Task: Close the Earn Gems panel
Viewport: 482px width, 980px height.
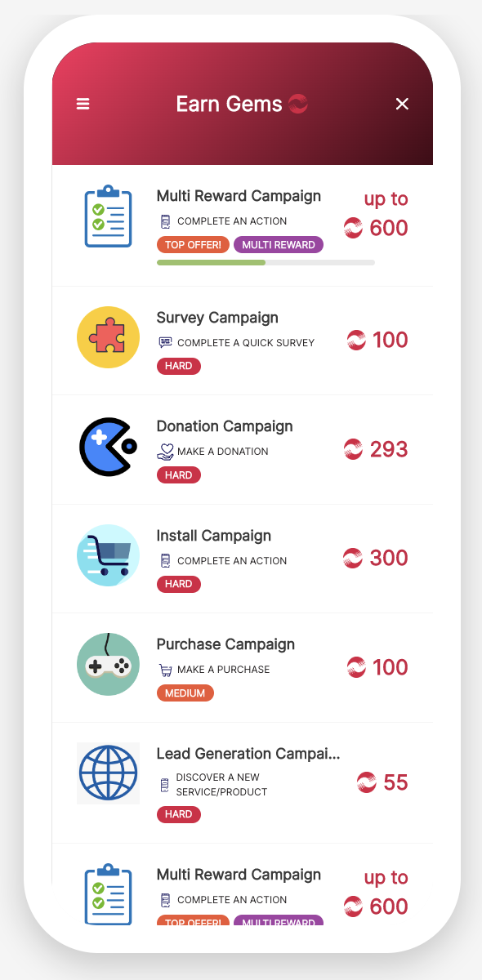Action: click(x=402, y=104)
